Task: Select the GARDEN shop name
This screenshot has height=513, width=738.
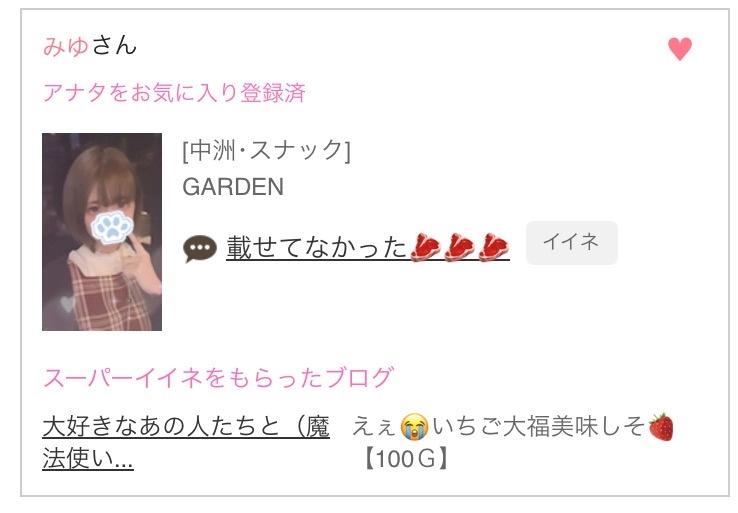Action: click(x=233, y=187)
